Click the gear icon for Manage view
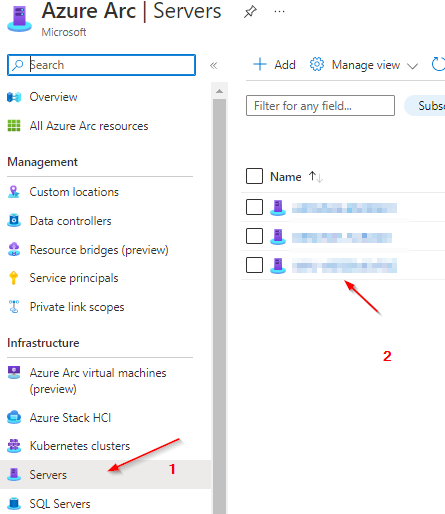Viewport: 445px width, 514px height. tap(317, 64)
